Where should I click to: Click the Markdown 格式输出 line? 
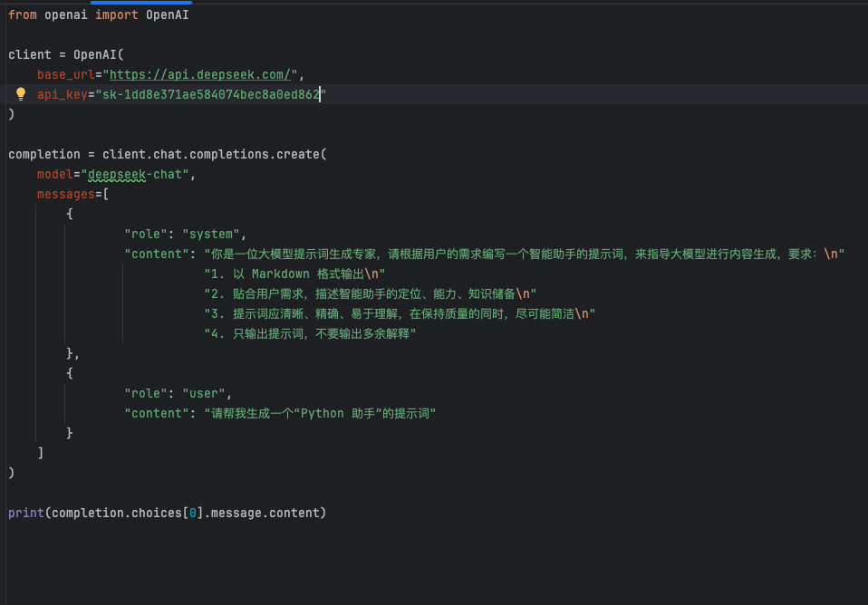click(x=294, y=274)
